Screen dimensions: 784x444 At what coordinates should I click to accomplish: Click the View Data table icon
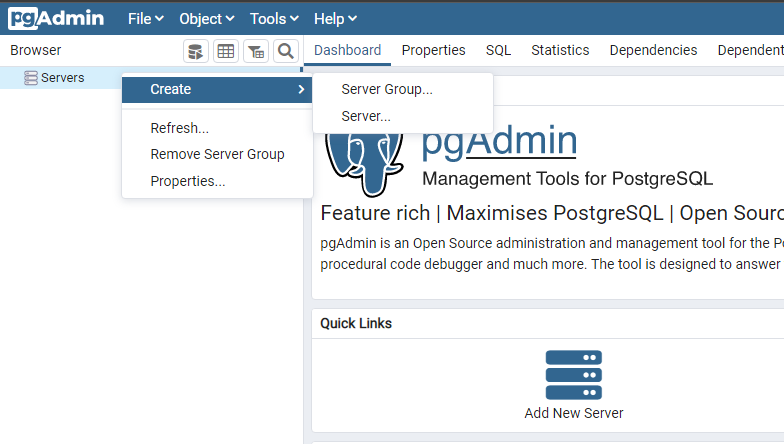pos(226,51)
